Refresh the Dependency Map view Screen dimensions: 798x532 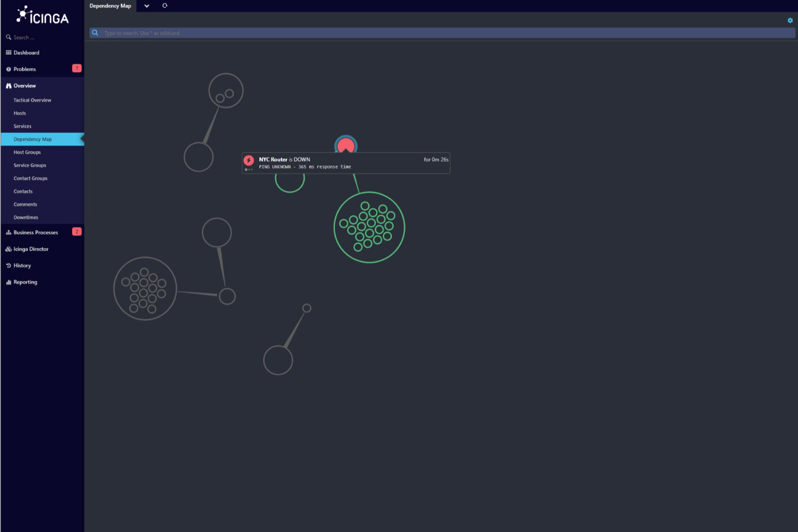[164, 5]
